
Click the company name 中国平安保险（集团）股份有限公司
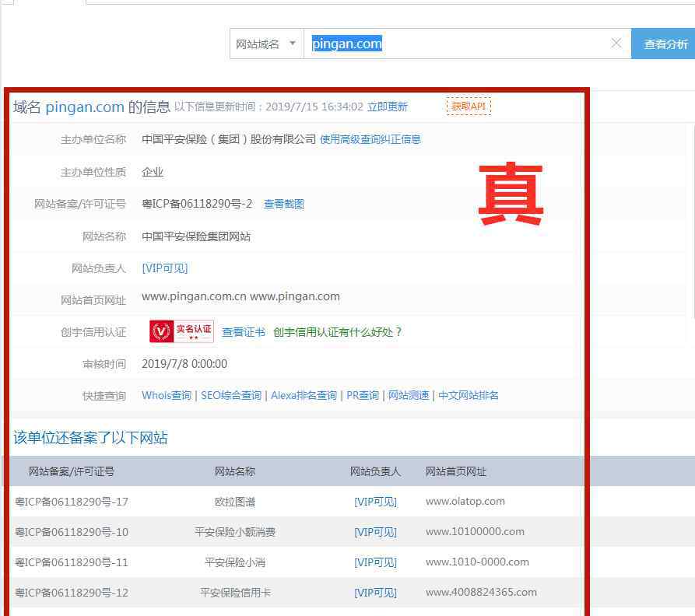(x=229, y=139)
